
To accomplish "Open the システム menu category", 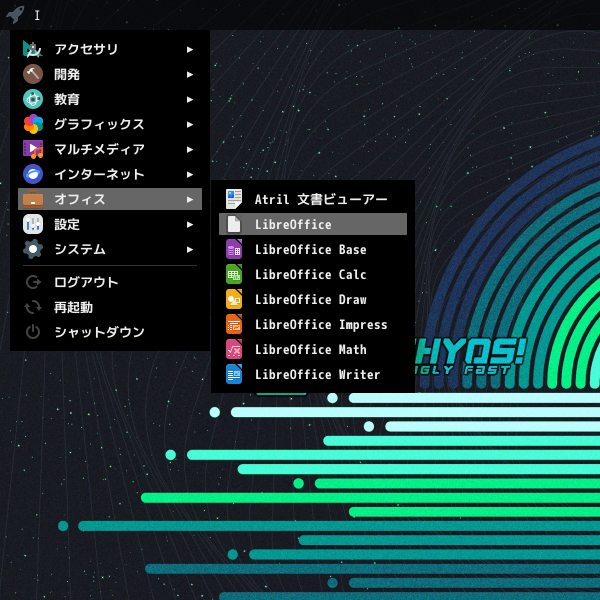I will pyautogui.click(x=110, y=249).
